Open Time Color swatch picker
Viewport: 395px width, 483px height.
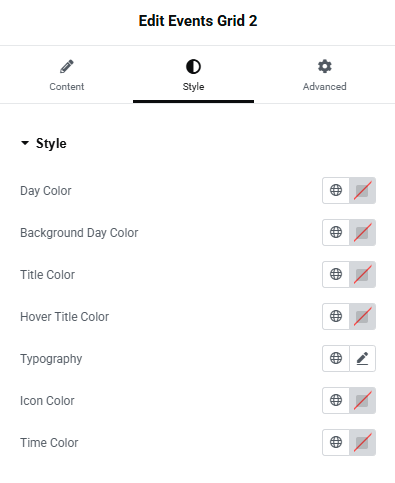pos(362,442)
